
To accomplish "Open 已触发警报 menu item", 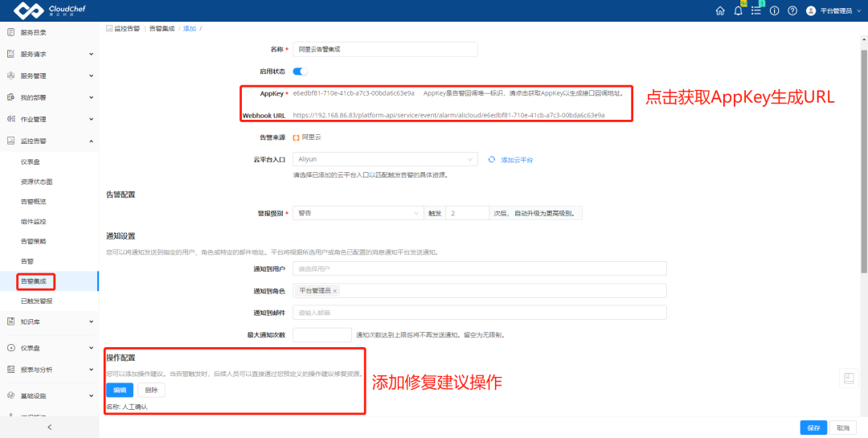I will 36,301.
